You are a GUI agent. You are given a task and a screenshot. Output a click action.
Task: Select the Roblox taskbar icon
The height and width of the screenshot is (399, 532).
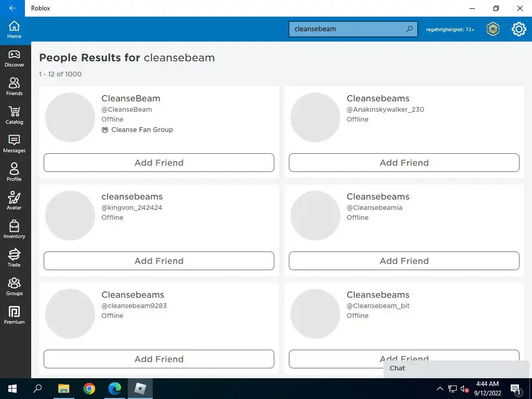pos(140,389)
